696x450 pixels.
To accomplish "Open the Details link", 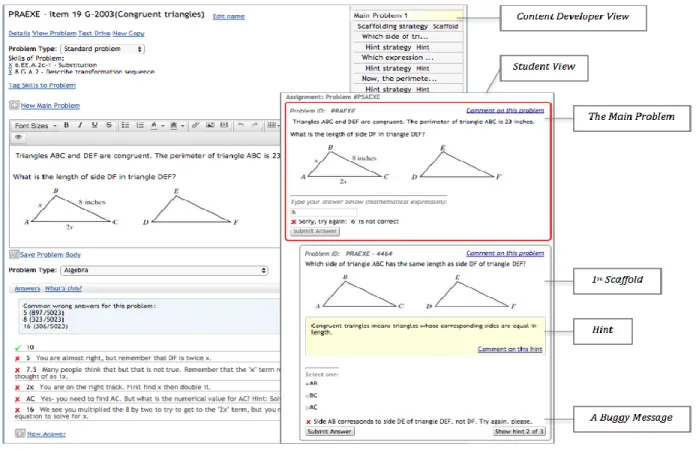I will (x=19, y=33).
